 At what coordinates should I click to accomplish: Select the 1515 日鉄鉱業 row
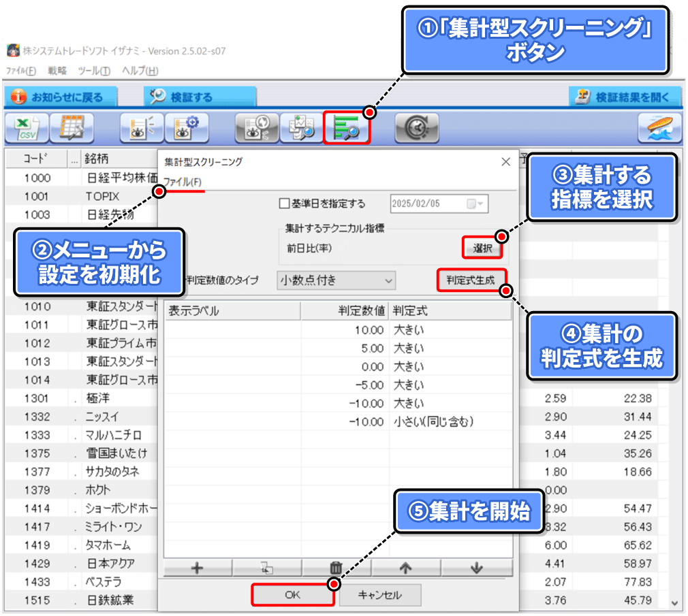82,600
